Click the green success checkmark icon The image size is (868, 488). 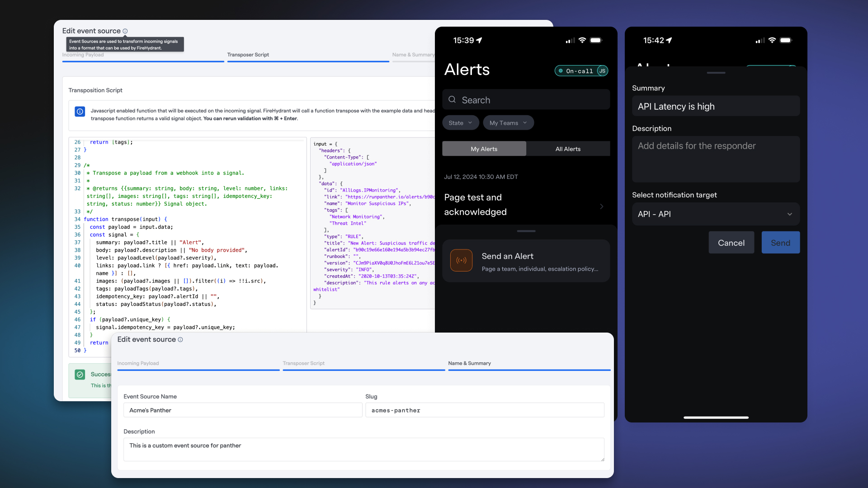[80, 375]
